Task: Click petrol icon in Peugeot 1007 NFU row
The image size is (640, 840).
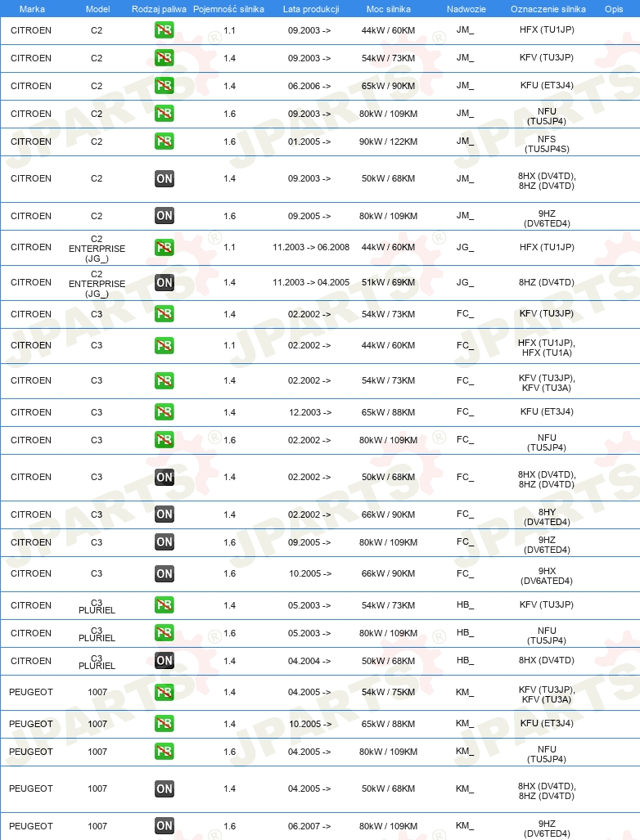Action: click(164, 752)
